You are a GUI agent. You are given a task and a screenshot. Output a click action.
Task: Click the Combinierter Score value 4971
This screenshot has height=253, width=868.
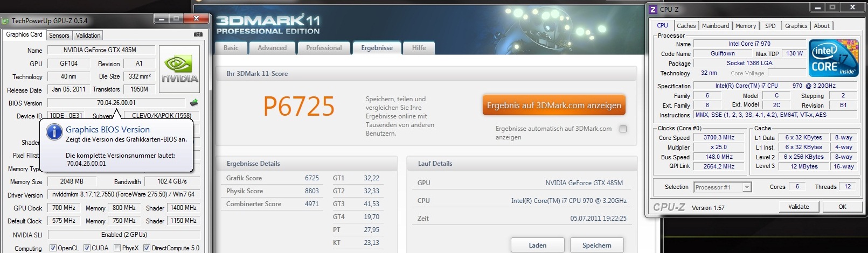click(x=312, y=204)
